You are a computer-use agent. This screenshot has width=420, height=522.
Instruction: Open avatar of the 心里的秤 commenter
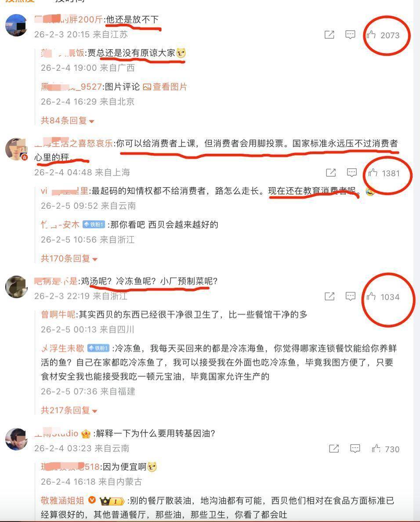click(x=16, y=149)
